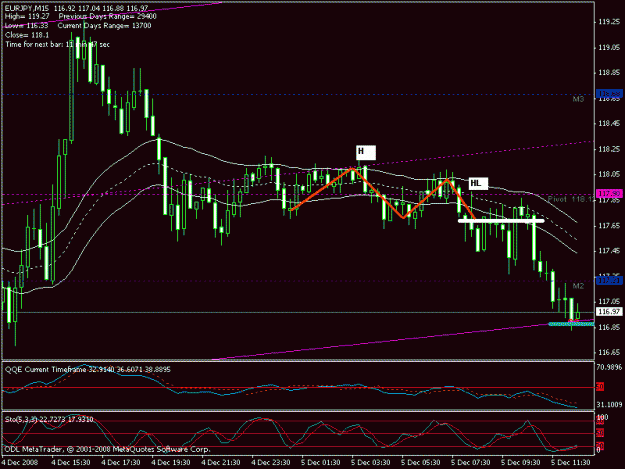
Task: Select the orange zigzag trendline
Action: pos(383,194)
